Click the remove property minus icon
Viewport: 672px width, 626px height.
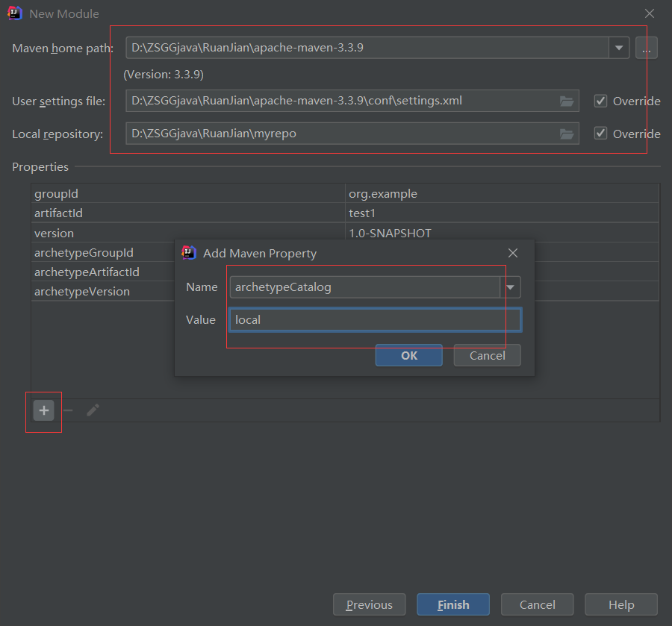tap(68, 410)
